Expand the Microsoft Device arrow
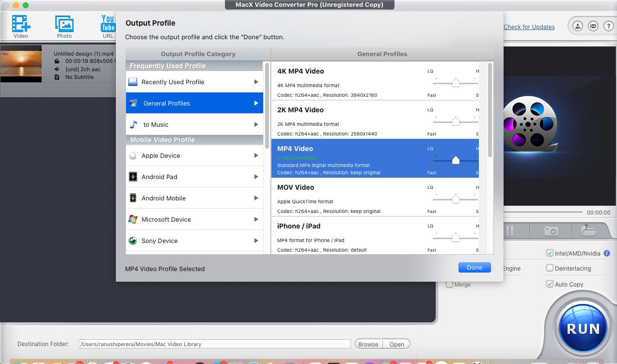 pos(256,219)
